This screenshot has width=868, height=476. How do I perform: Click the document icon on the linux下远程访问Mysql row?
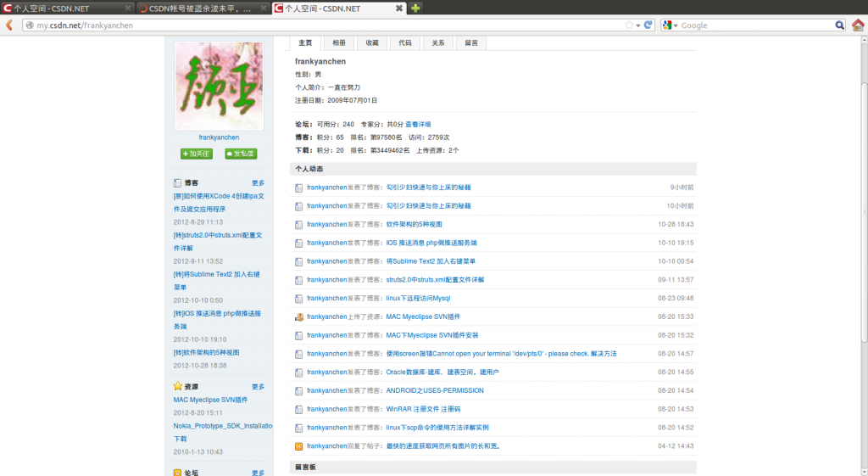299,299
